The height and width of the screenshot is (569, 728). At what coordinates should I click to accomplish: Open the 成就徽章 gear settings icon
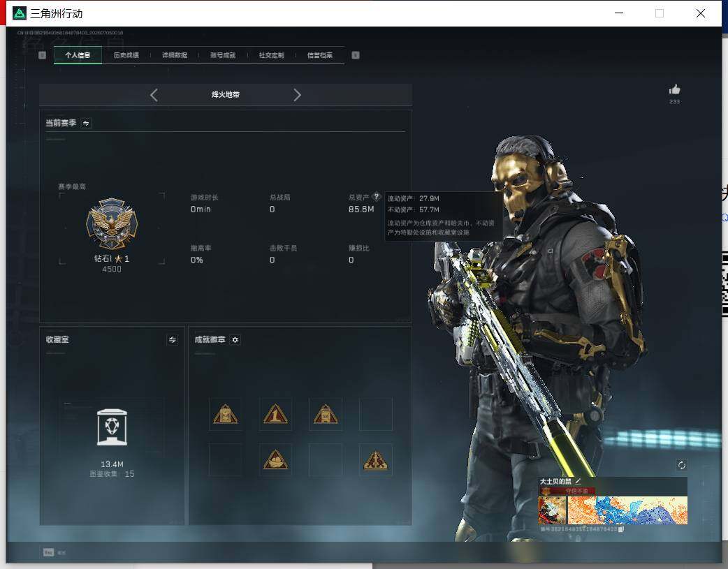tap(235, 340)
